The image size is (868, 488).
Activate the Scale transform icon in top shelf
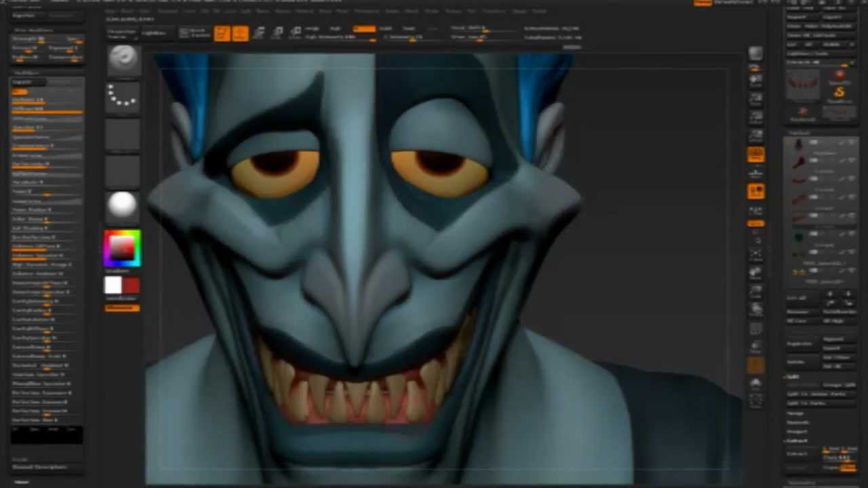277,33
